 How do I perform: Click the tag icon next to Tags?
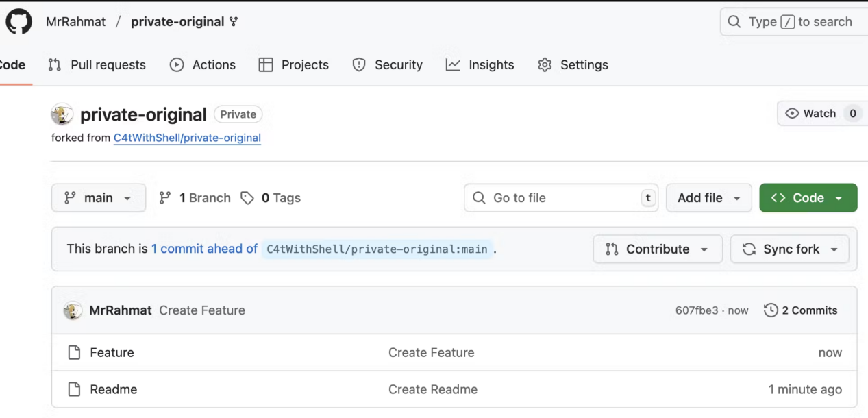click(x=247, y=198)
